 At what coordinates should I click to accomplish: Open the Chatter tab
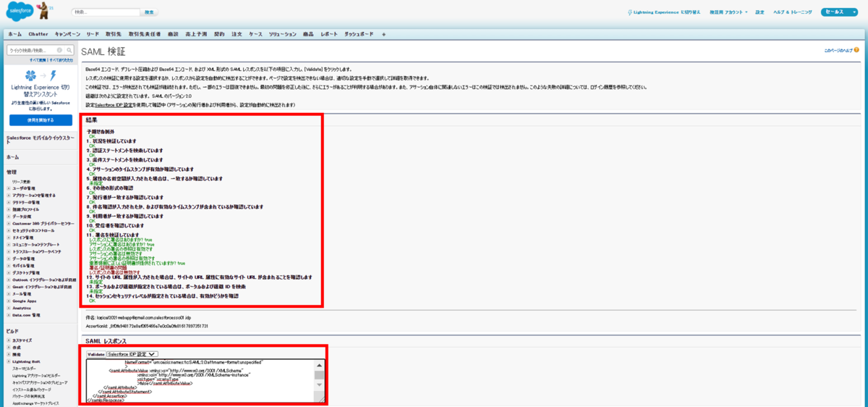38,34
